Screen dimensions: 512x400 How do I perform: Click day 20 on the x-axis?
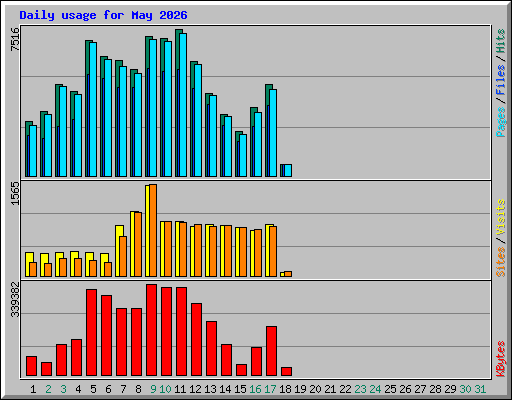[315, 389]
